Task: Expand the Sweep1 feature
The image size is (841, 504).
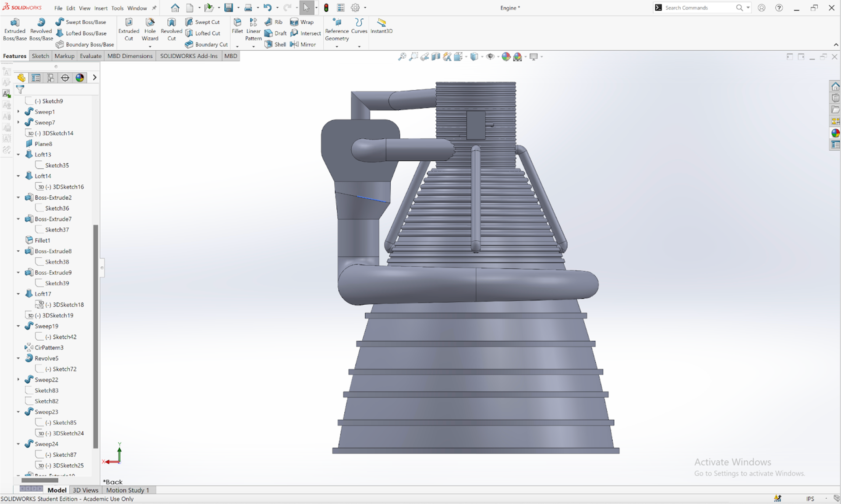Action: [18, 112]
